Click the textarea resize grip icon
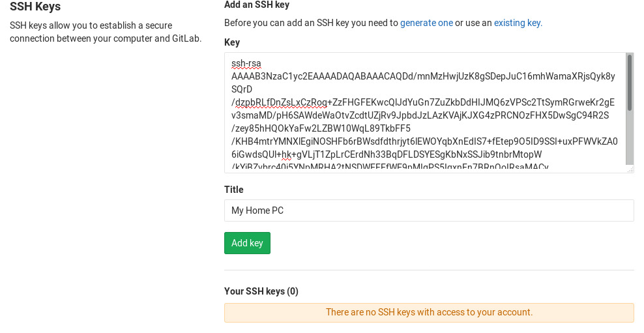This screenshot has width=644, height=333. [x=630, y=169]
